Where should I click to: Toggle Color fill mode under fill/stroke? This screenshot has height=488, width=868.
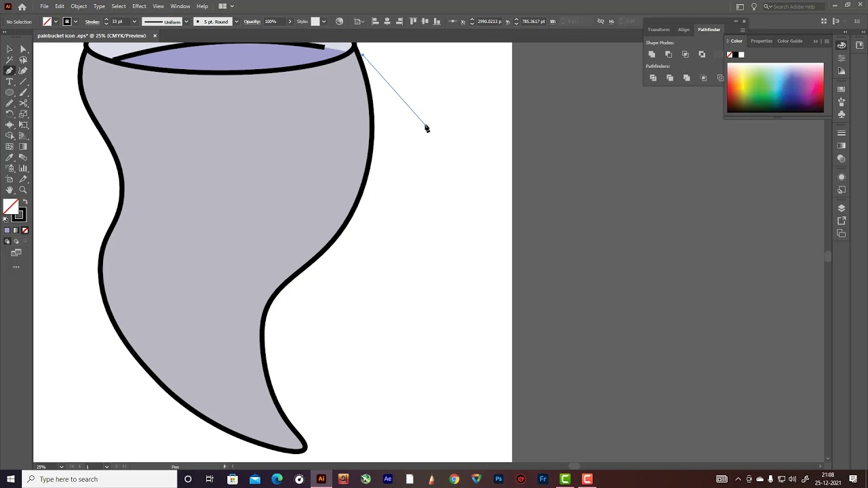7,230
